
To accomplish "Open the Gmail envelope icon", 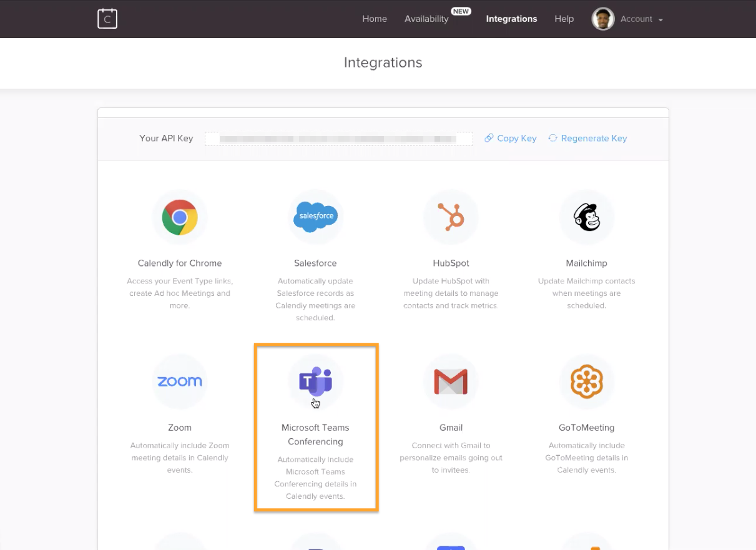I will tap(451, 381).
